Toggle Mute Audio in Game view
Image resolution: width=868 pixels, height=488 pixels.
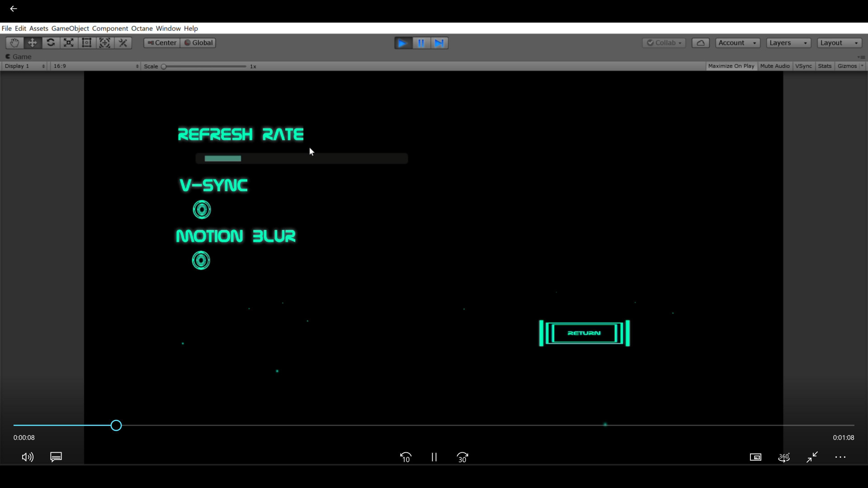(x=775, y=66)
